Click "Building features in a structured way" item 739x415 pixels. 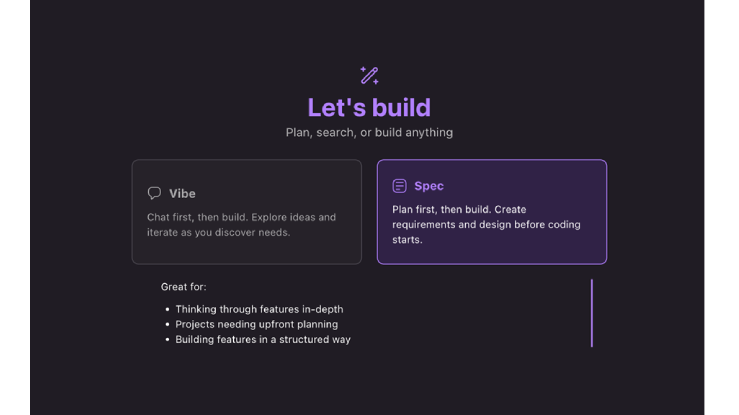pyautogui.click(x=263, y=339)
